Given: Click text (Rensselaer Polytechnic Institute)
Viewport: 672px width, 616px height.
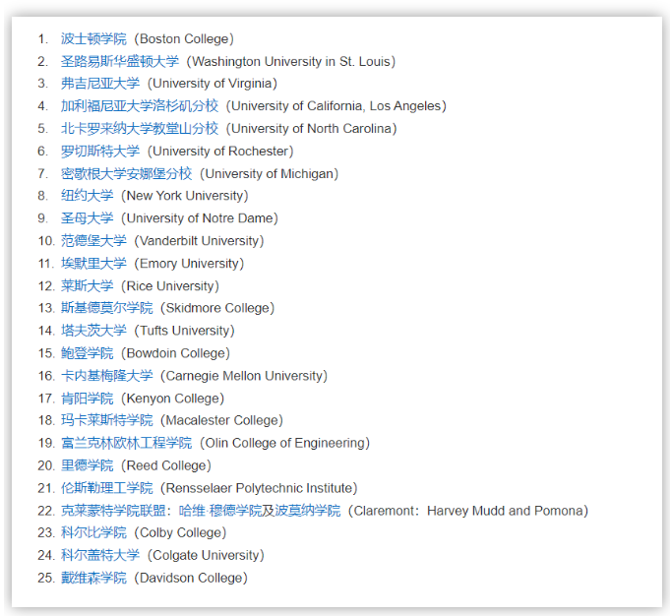Looking at the screenshot, I should point(260,488).
